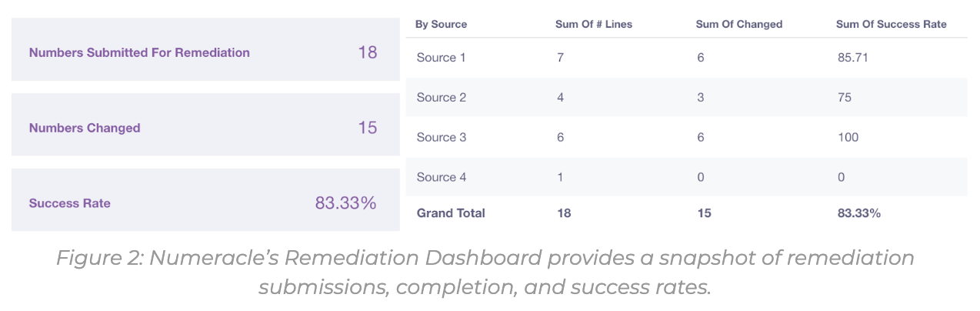Viewport: 980px width, 311px height.
Task: Click Source 3's 100 success rate cell
Action: tap(848, 138)
